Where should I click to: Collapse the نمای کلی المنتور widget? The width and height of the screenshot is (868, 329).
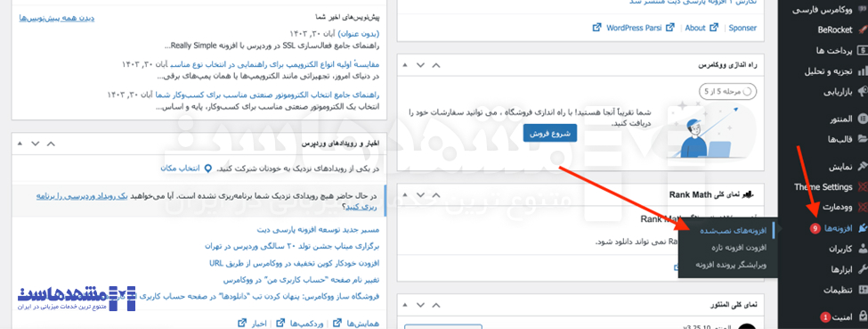(x=405, y=306)
